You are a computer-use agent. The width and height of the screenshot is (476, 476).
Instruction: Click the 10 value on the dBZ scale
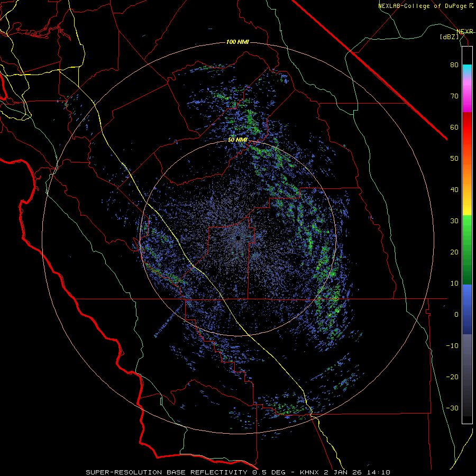point(454,283)
